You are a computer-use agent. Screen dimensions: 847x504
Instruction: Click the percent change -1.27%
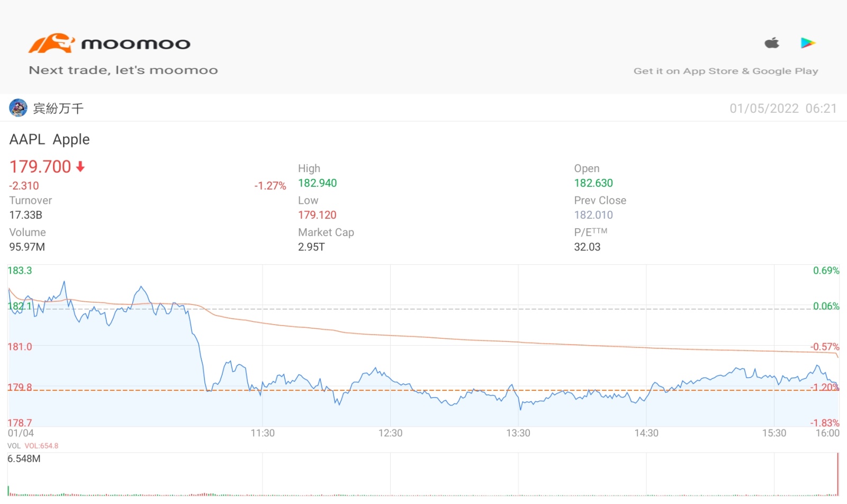[270, 186]
